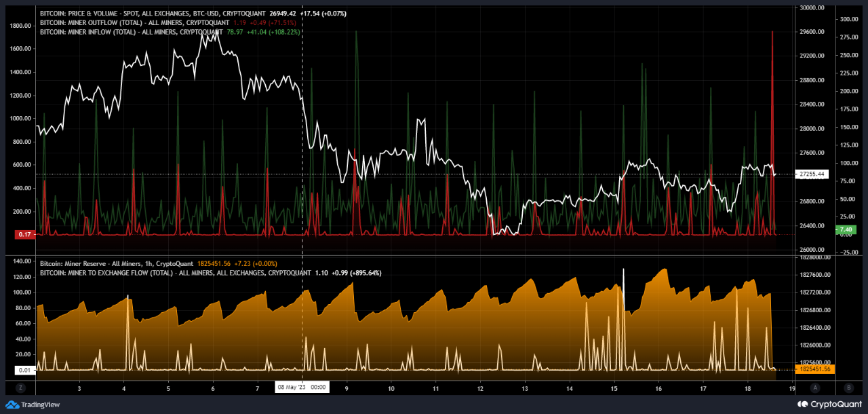This screenshot has width=868, height=414.
Task: Select the Miner Reserve legend in lower pane
Action: (x=117, y=263)
